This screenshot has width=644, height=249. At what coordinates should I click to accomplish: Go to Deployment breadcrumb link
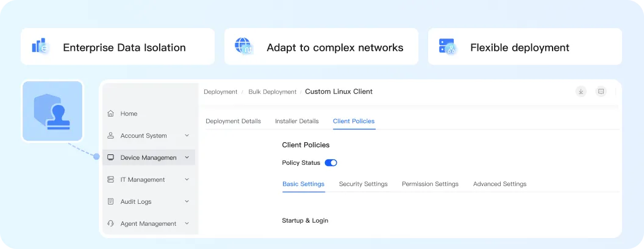point(221,92)
